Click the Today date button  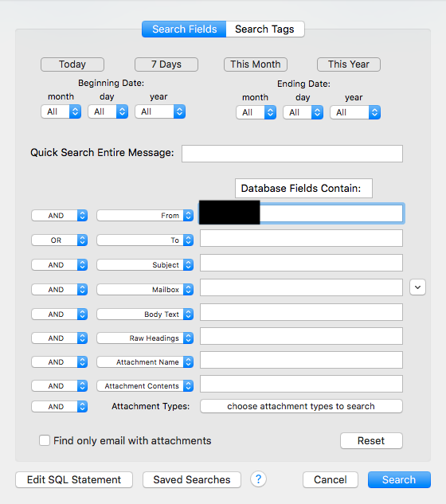tap(72, 64)
